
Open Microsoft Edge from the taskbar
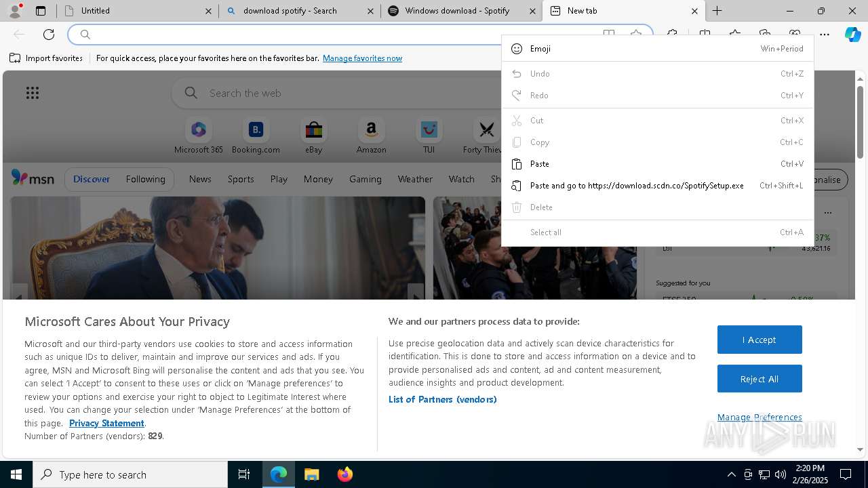tap(279, 474)
